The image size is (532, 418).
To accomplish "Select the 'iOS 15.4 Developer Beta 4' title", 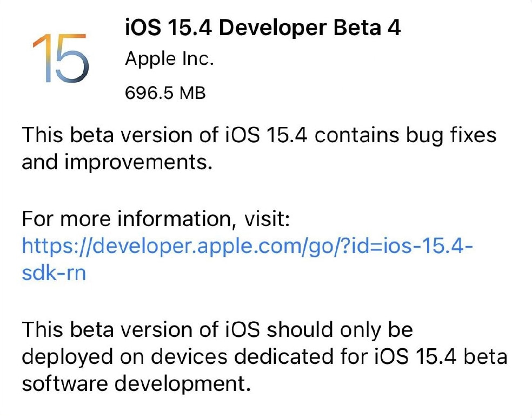I will pos(263,28).
